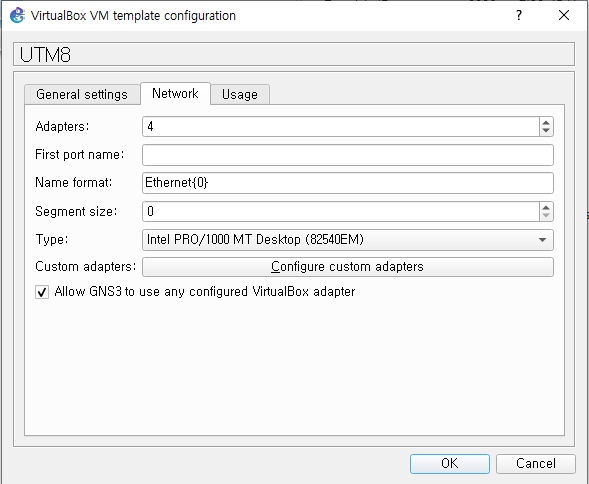Image resolution: width=589 pixels, height=484 pixels.
Task: Click the Segment size: label
Action: point(76,212)
